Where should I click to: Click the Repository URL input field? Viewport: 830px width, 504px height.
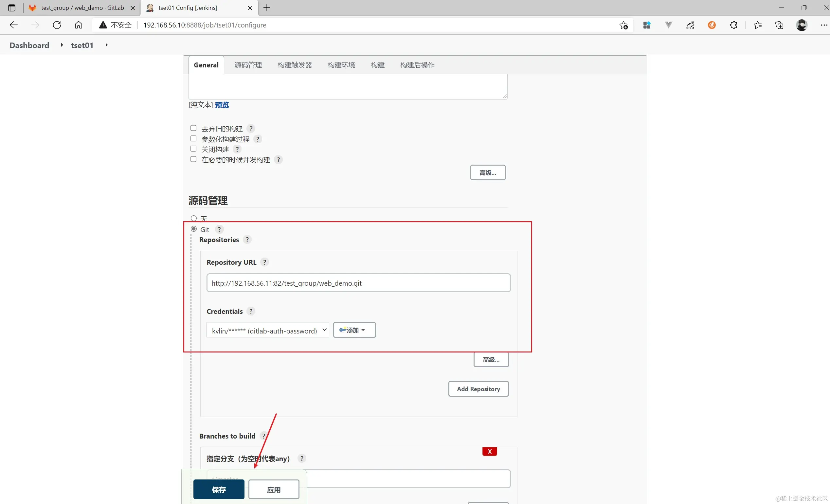[358, 283]
